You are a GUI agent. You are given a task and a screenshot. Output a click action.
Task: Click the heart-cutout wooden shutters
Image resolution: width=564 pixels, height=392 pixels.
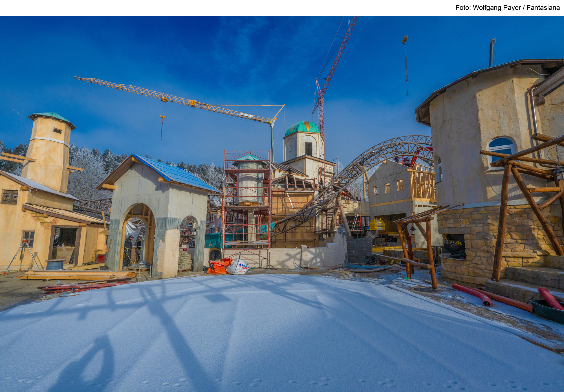pos(10,197)
